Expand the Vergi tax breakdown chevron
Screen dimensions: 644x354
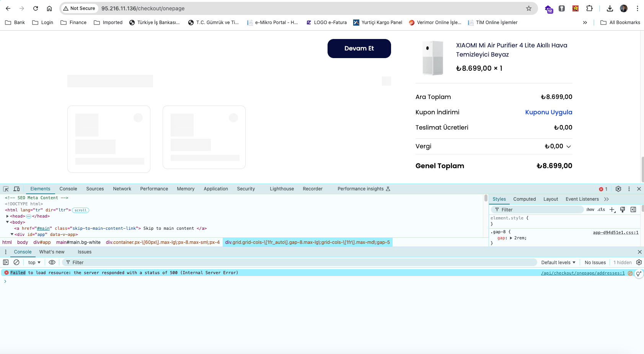tap(569, 146)
